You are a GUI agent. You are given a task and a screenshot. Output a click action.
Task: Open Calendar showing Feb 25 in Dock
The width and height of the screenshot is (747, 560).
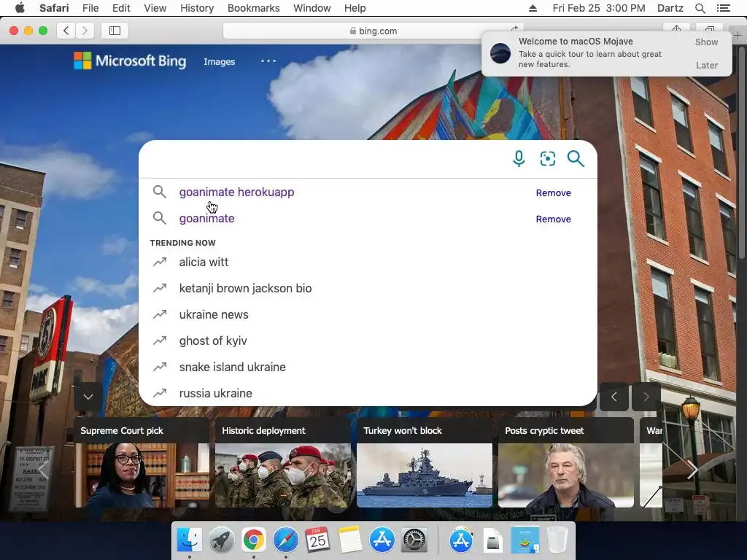point(317,540)
